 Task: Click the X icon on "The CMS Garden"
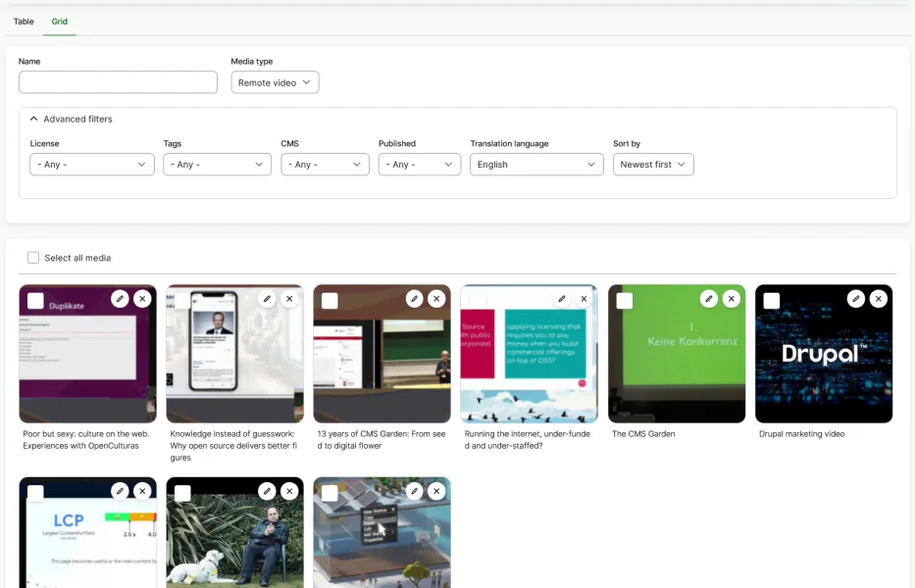(x=732, y=299)
